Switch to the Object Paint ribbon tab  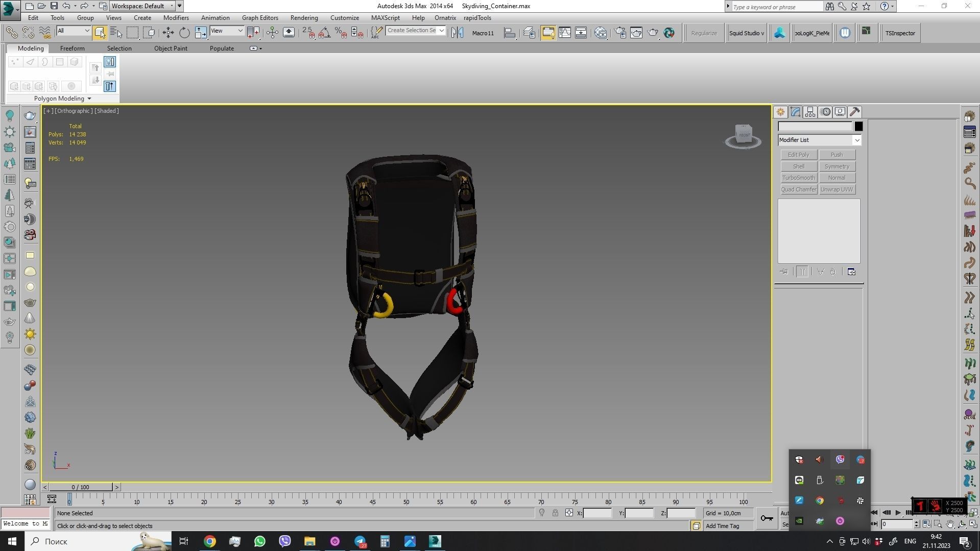pos(171,49)
